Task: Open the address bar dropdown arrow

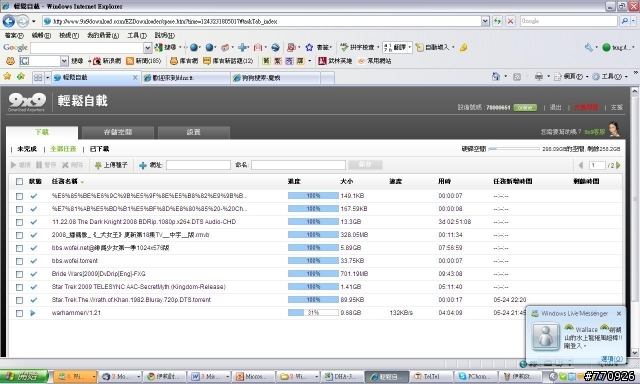Action: coord(485,21)
